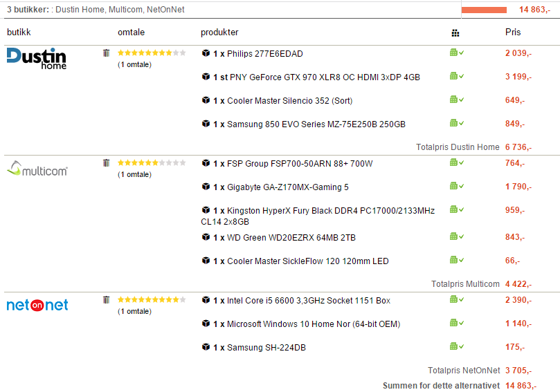Image resolution: width=560 pixels, height=392 pixels.
Task: Click box icon beside Cooler Master Silencio 352
Action: click(206, 100)
